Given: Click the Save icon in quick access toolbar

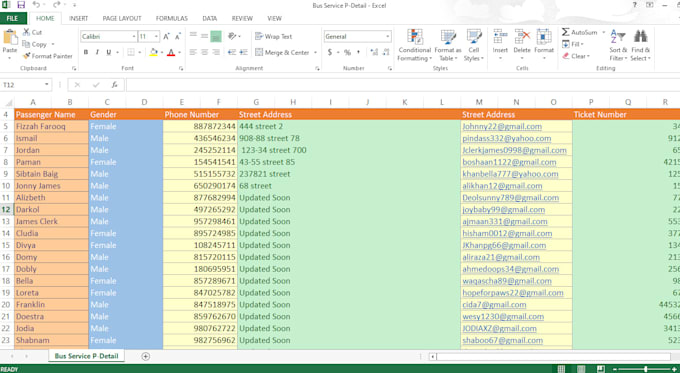Looking at the screenshot, I should 21,5.
